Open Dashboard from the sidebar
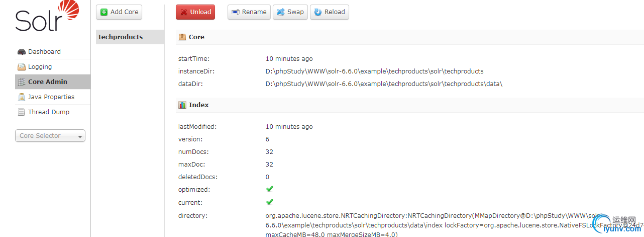The width and height of the screenshot is (644, 237). click(x=53, y=52)
